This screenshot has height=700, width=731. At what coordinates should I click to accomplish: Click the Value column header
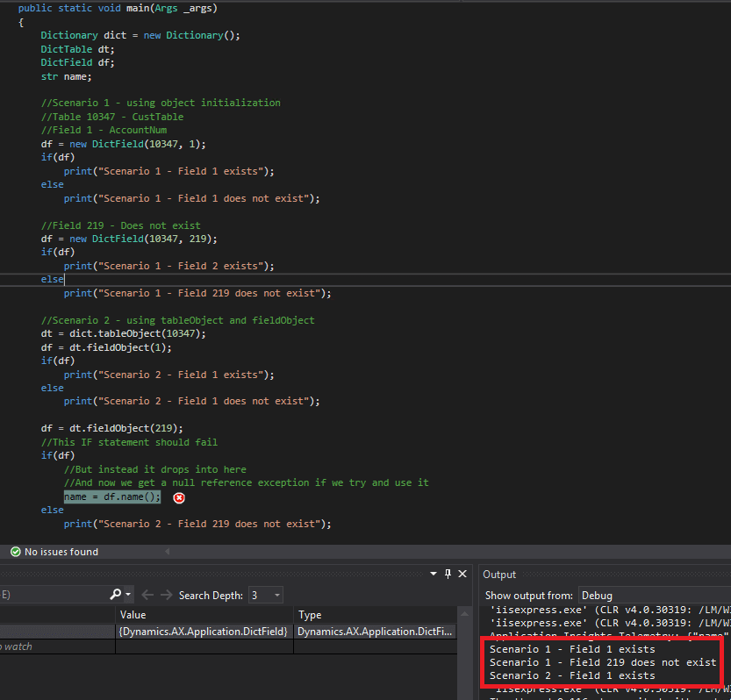pos(204,615)
